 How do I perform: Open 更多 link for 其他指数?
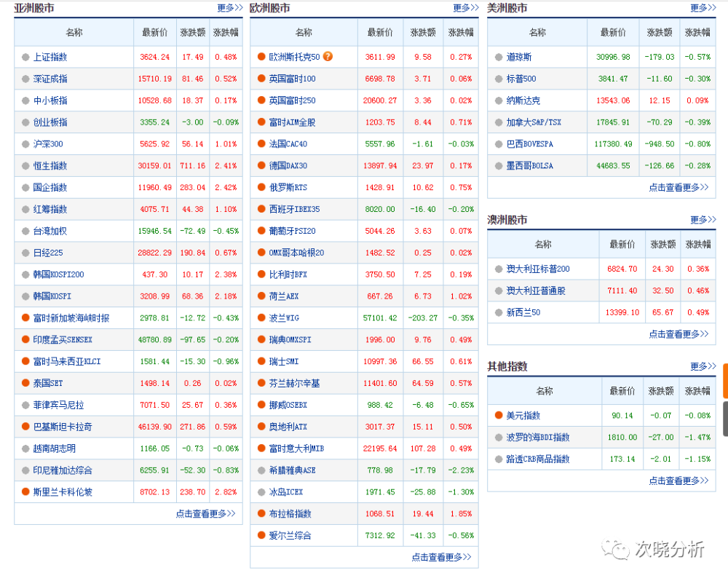pos(703,366)
